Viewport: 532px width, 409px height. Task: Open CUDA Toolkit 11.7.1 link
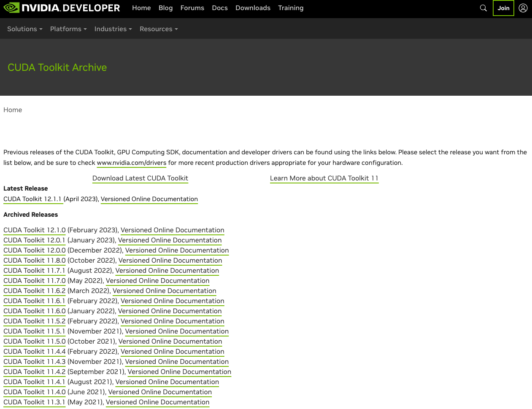tap(35, 271)
